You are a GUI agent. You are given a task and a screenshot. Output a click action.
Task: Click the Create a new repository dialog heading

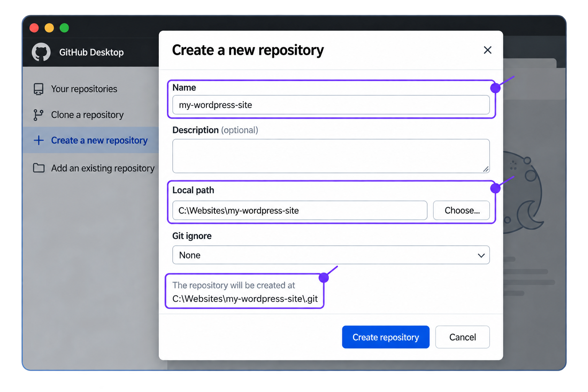248,50
